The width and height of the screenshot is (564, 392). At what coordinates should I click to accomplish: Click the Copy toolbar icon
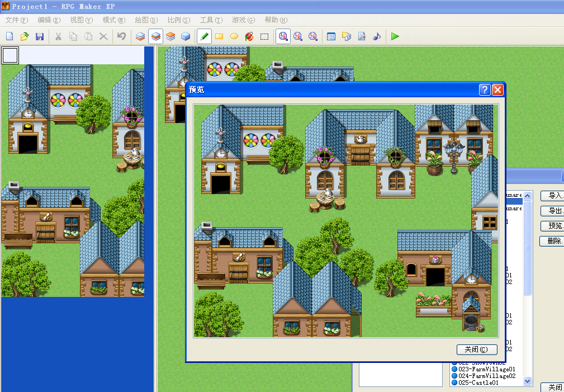click(x=73, y=36)
